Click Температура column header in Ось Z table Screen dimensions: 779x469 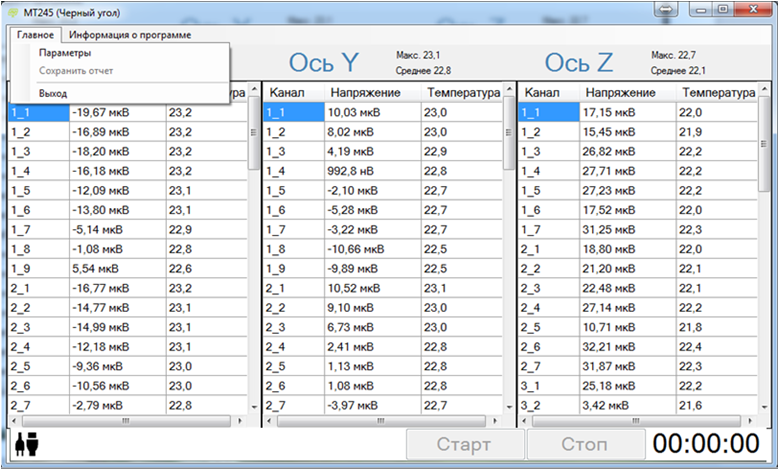tap(717, 92)
